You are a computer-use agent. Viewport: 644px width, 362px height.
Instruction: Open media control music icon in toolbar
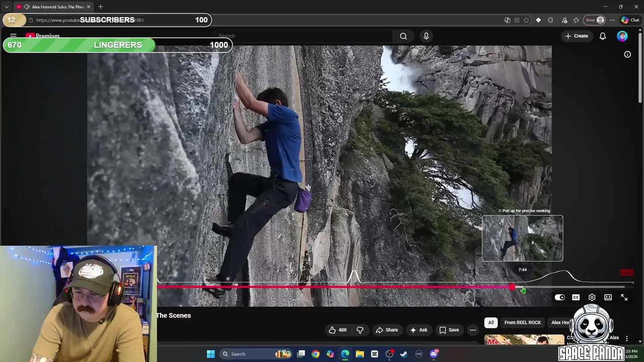(564, 20)
